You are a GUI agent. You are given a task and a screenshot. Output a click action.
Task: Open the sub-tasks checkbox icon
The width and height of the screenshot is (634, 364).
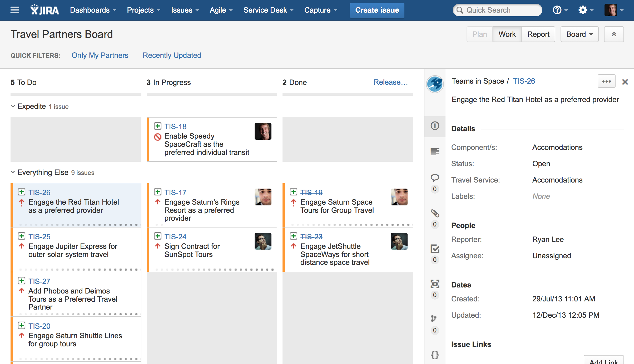[x=435, y=249]
